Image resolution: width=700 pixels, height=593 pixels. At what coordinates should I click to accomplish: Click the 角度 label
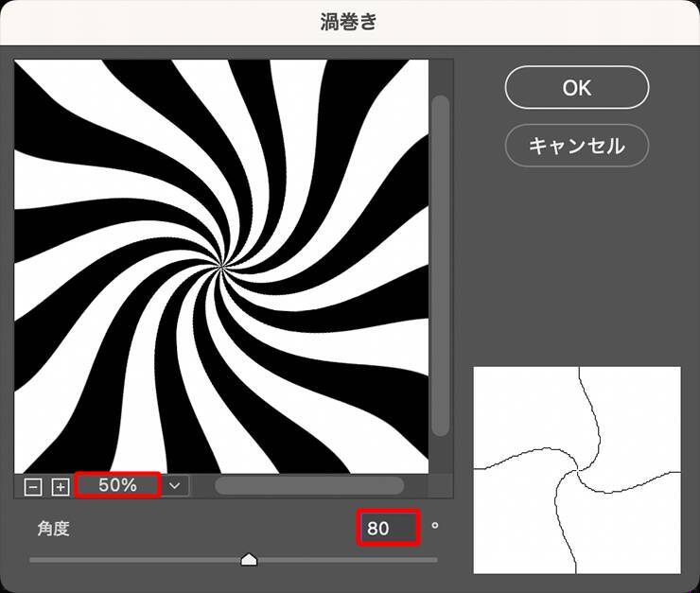[x=53, y=528]
